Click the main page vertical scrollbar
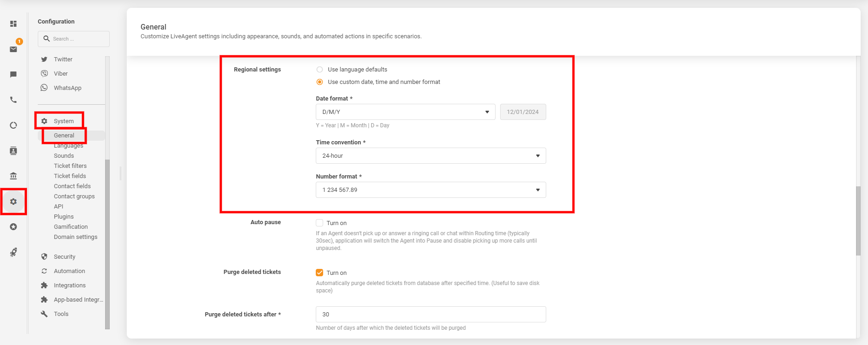This screenshot has width=868, height=345. coord(858,220)
